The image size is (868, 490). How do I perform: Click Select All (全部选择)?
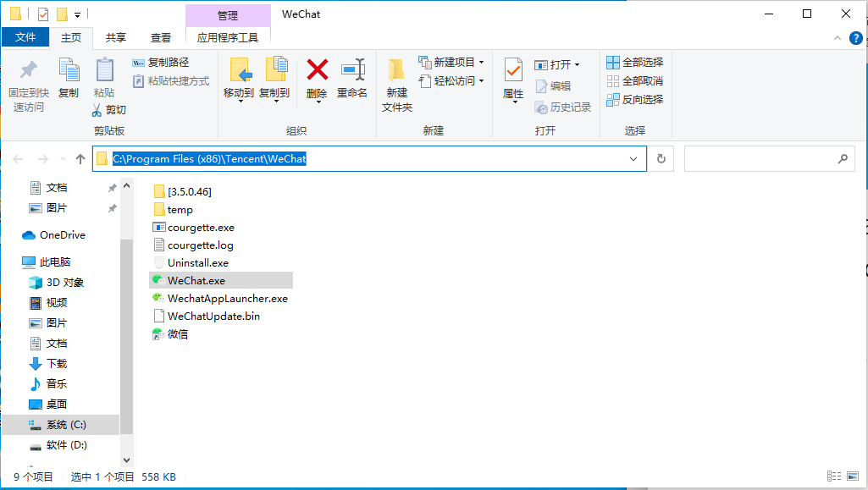(634, 63)
